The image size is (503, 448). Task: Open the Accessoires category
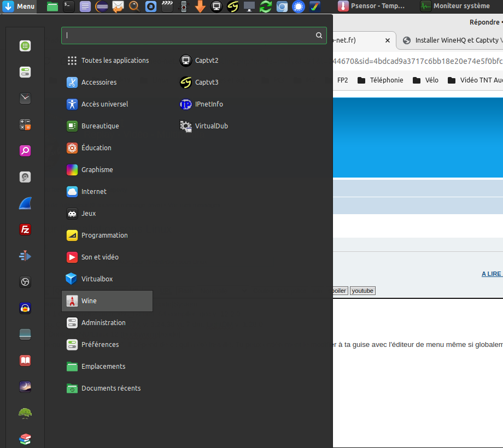(x=98, y=82)
